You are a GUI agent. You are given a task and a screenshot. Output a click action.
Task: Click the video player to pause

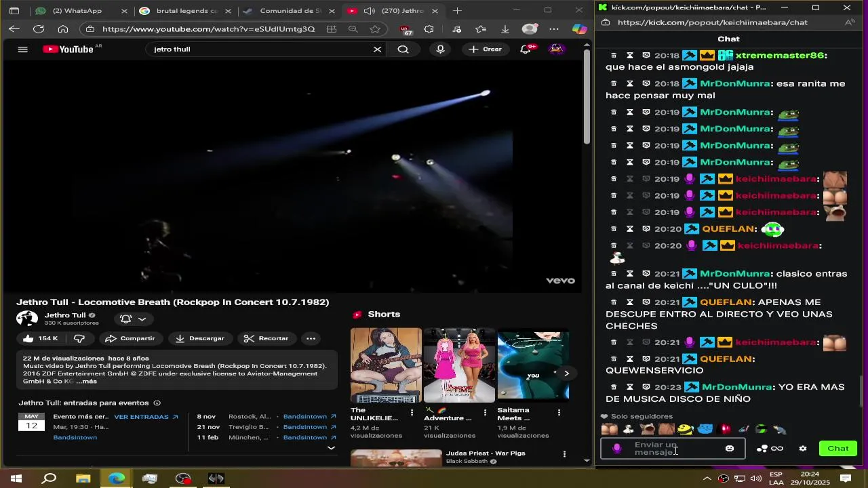(292, 176)
